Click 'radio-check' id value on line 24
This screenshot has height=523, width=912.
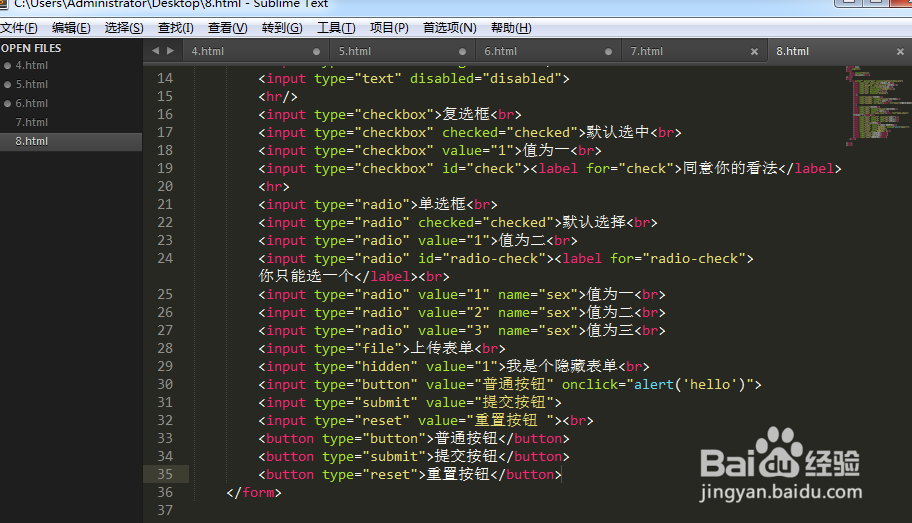click(493, 258)
